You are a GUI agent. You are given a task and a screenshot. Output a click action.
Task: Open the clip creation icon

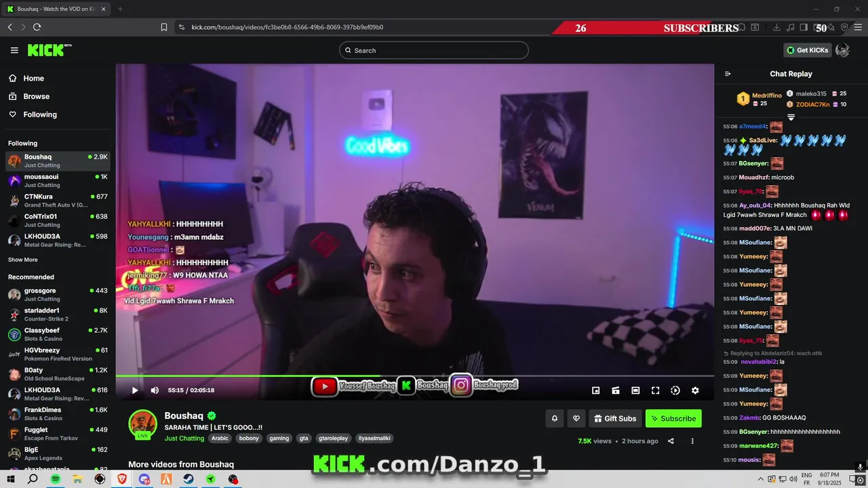point(616,390)
